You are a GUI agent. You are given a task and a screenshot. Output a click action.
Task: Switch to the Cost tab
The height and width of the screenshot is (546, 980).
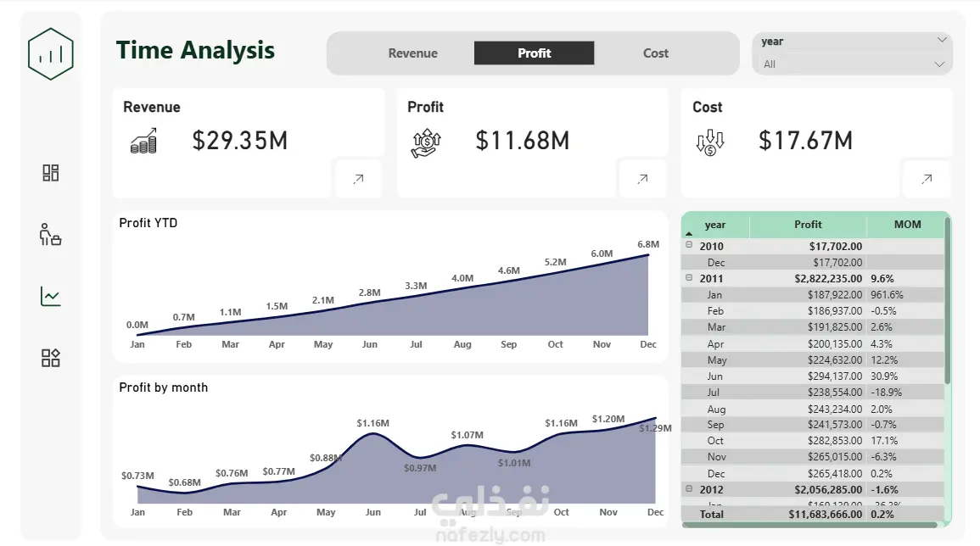656,53
